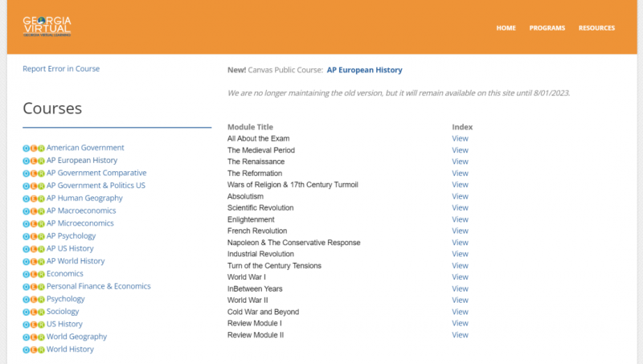The image size is (643, 364).
Task: Click the Georgia Virtual logo
Action: tap(47, 27)
